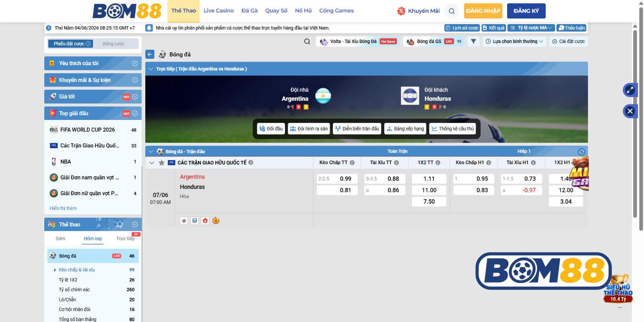
Task: Open the search magnifier in top navigation
Action: [452, 11]
